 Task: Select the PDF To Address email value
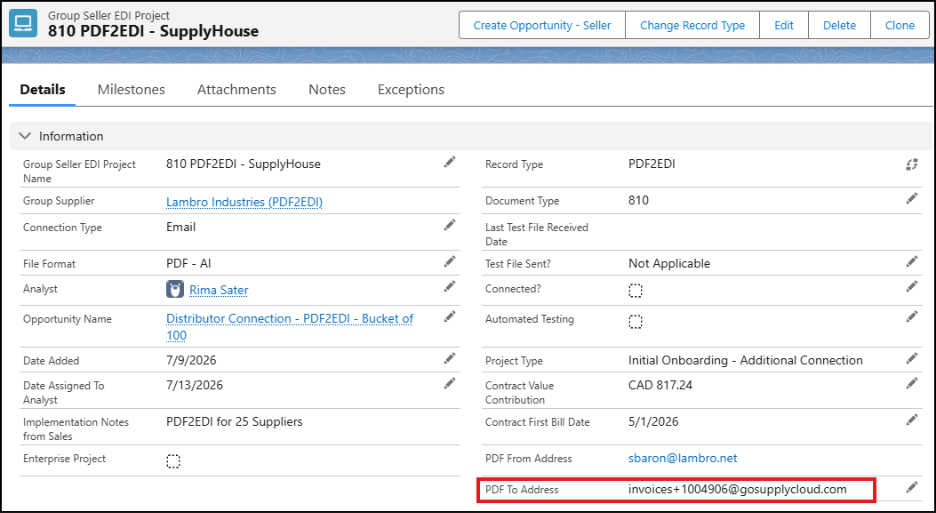click(737, 489)
